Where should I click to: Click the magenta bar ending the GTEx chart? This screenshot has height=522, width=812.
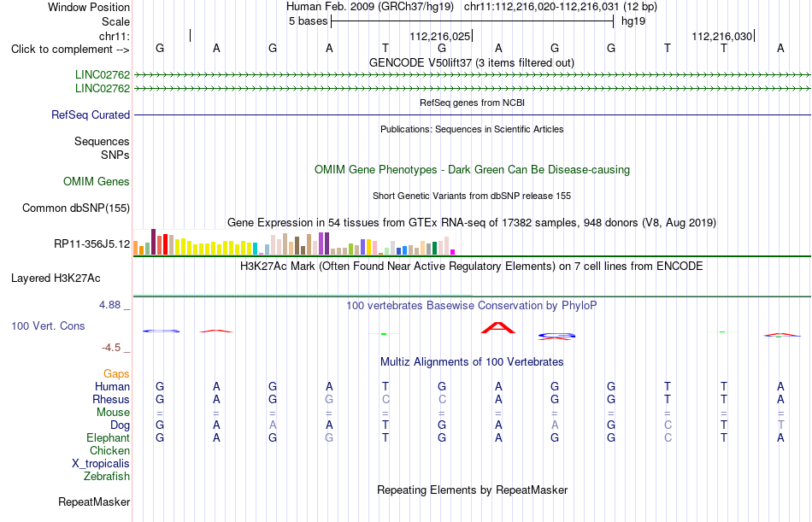tap(453, 252)
